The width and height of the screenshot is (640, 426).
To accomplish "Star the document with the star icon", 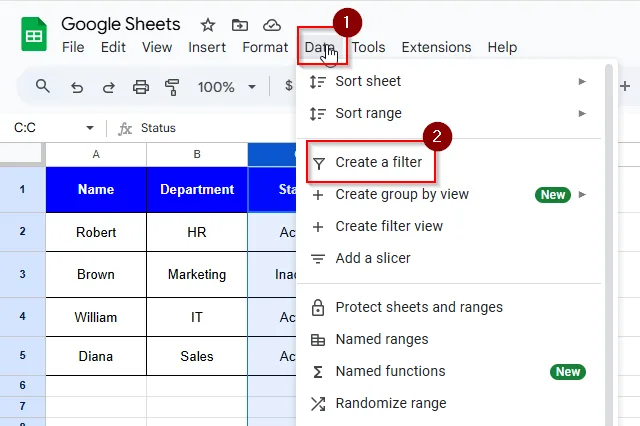I will point(208,25).
